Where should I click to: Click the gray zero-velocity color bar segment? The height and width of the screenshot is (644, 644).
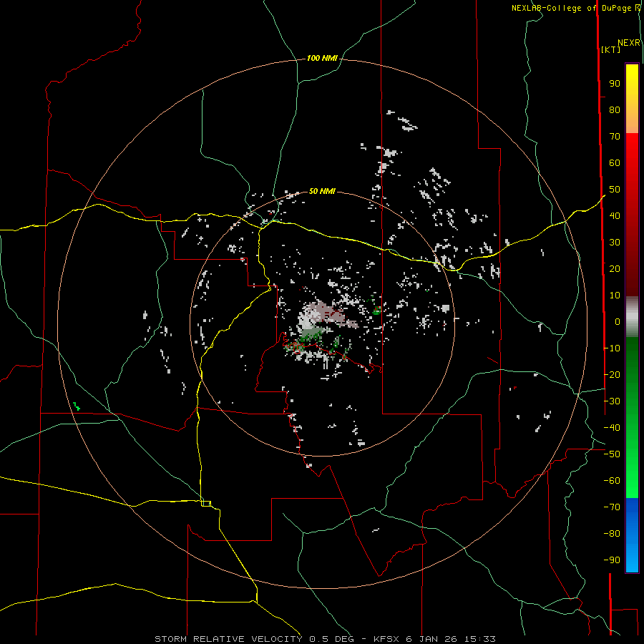[x=632, y=316]
